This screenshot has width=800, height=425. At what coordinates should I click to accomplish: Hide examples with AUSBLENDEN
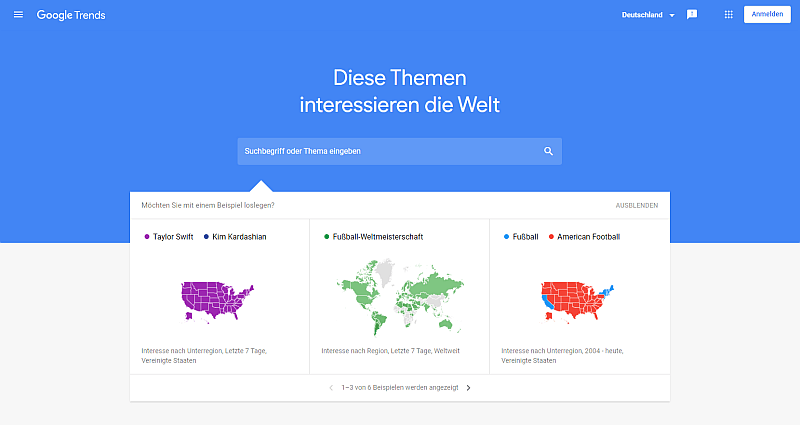pos(637,206)
